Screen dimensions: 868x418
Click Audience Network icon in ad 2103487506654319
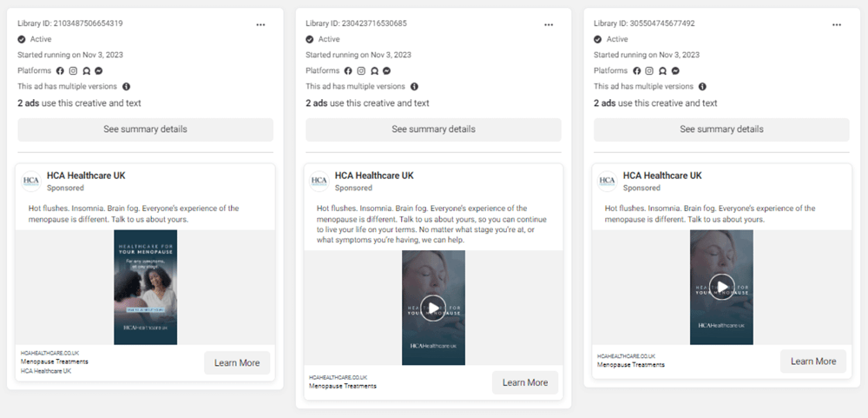(86, 71)
